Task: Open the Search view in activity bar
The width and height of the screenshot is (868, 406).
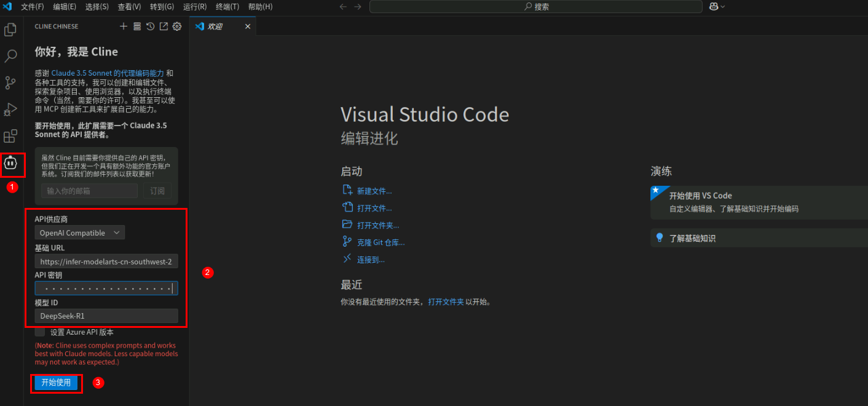Action: 10,56
